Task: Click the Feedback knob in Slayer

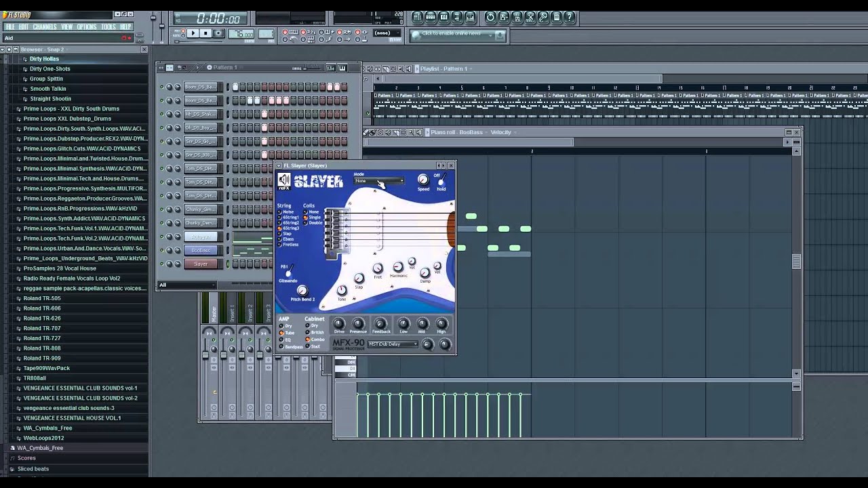Action: [x=380, y=324]
